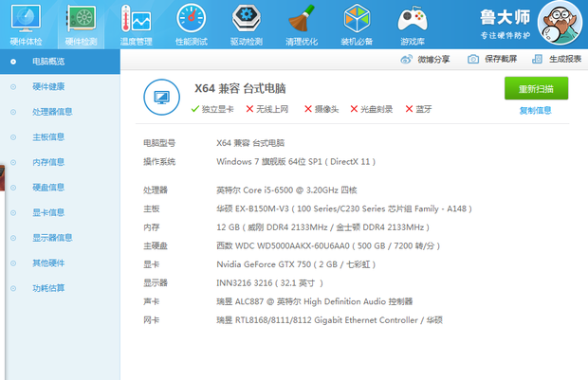Click the ALC887 sound card value

click(314, 301)
